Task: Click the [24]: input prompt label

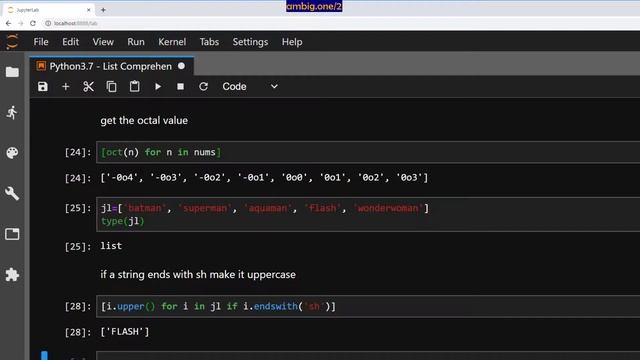Action: pyautogui.click(x=78, y=152)
